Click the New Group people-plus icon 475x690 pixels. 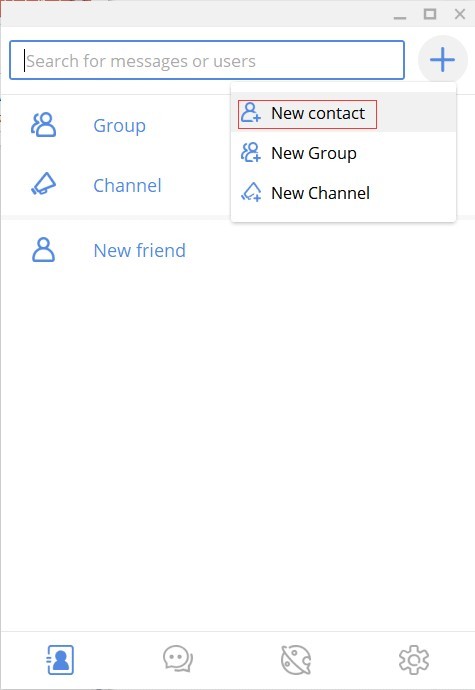pyautogui.click(x=251, y=153)
